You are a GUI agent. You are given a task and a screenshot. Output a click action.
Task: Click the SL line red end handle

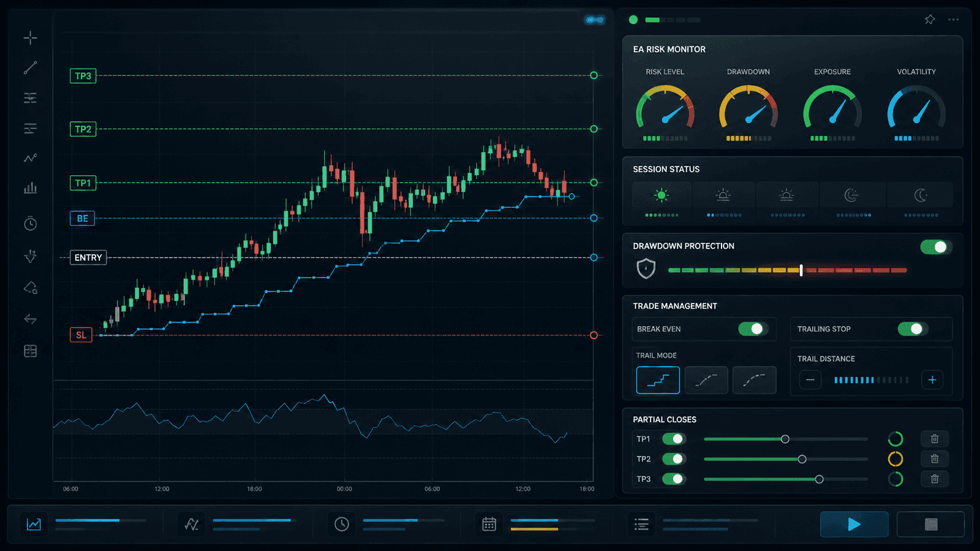(594, 335)
